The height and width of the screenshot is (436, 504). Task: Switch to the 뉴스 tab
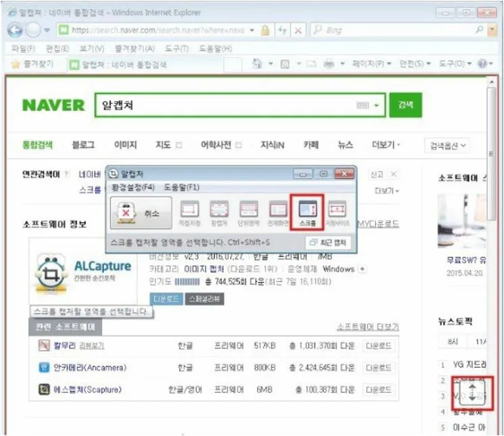(345, 145)
